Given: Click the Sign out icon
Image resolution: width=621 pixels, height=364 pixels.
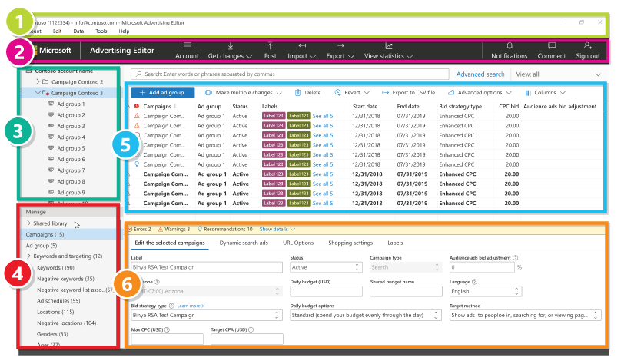Looking at the screenshot, I should coord(588,46).
